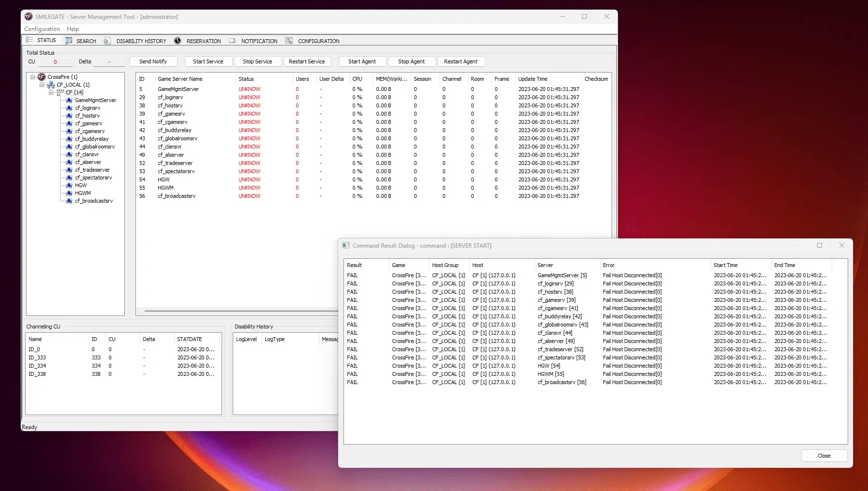Click the cf_hostsrv server icon in the tree
Image resolution: width=868 pixels, height=491 pixels.
click(x=69, y=116)
